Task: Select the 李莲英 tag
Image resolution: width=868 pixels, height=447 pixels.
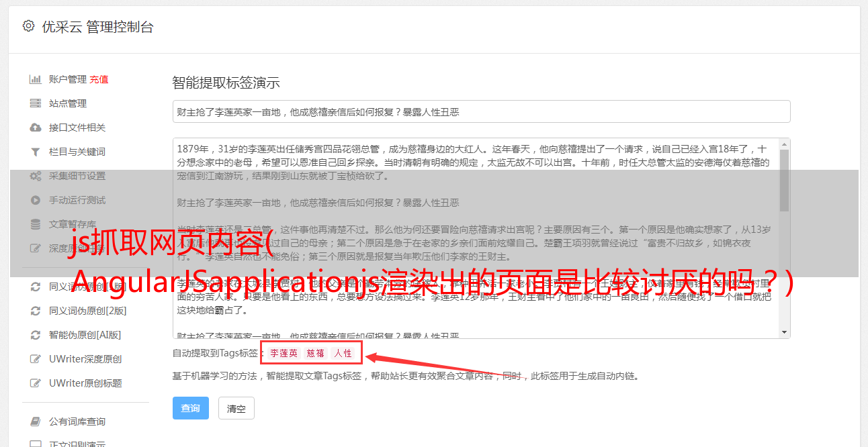Action: tap(284, 353)
